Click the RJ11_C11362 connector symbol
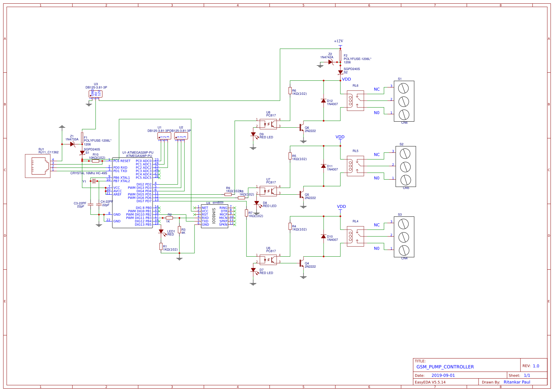554x392 pixels. 38,165
